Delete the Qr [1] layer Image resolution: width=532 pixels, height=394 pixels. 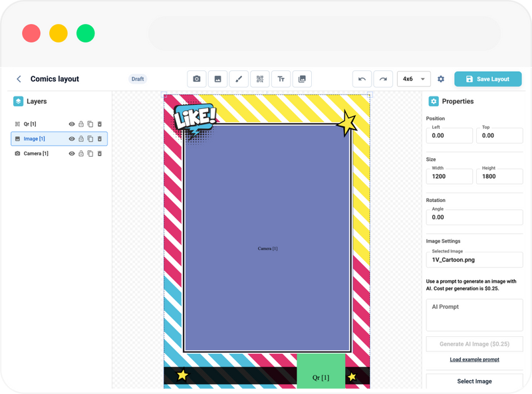(x=100, y=124)
